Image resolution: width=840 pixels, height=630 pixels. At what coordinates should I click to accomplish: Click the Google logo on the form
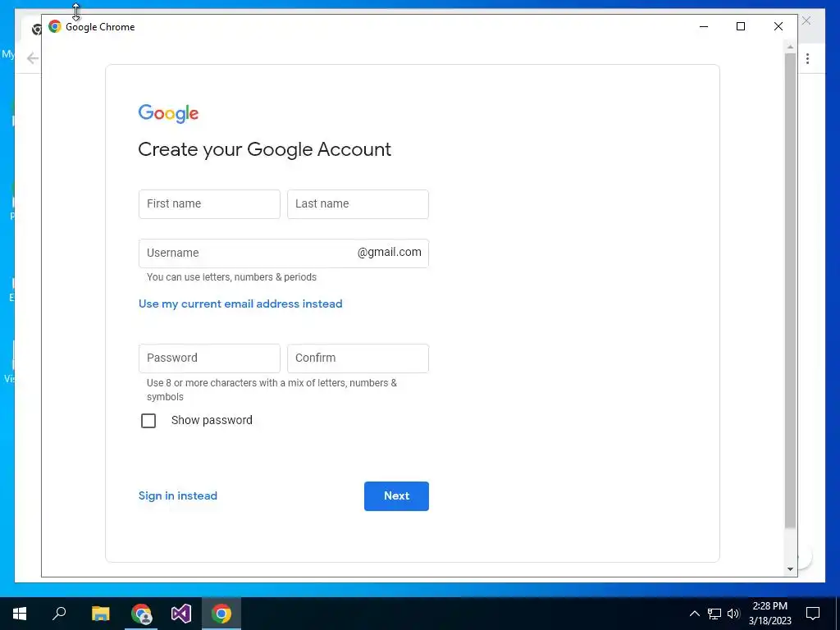click(168, 113)
